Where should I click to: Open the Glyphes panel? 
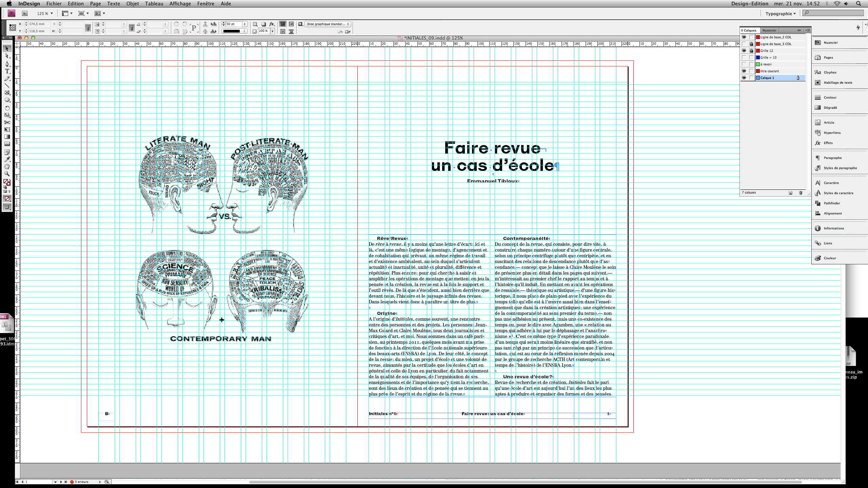830,72
